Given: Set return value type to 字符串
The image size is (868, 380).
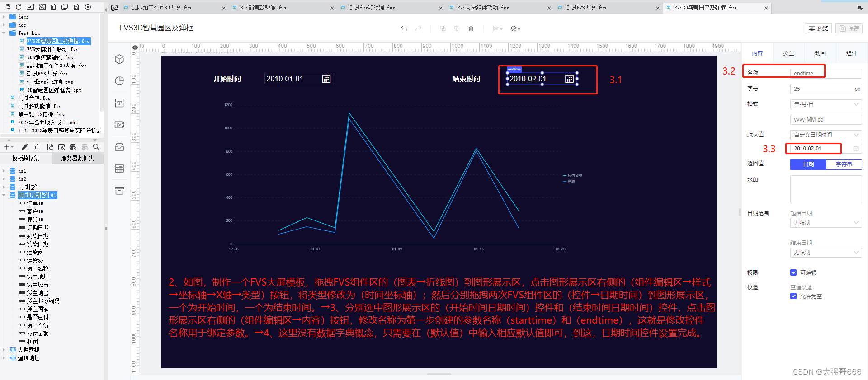Looking at the screenshot, I should point(844,164).
